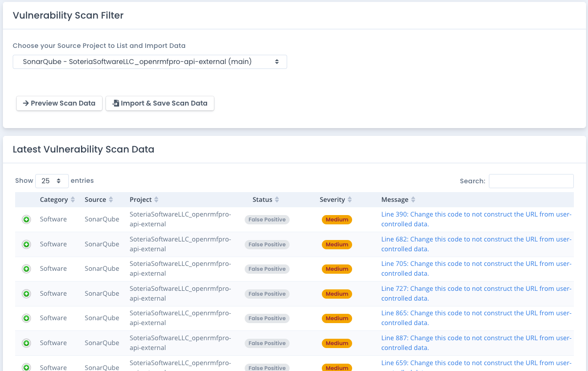Sort table by Status column

(266, 199)
